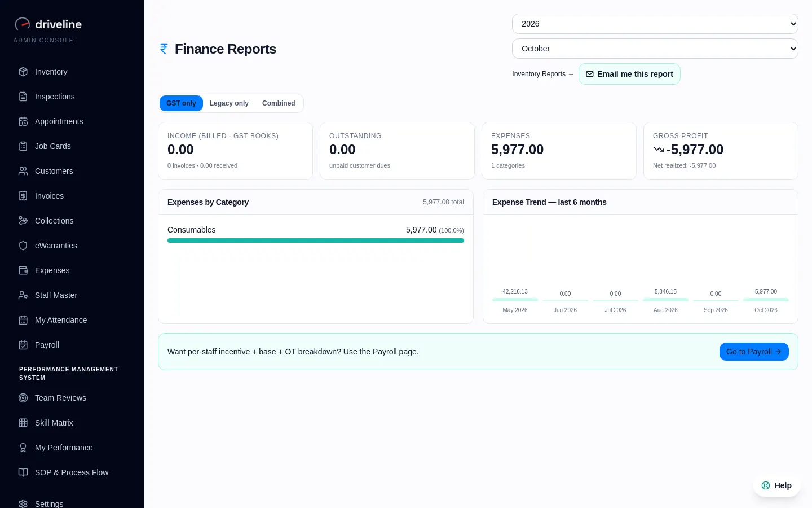Click the Go to Payroll button

(754, 352)
